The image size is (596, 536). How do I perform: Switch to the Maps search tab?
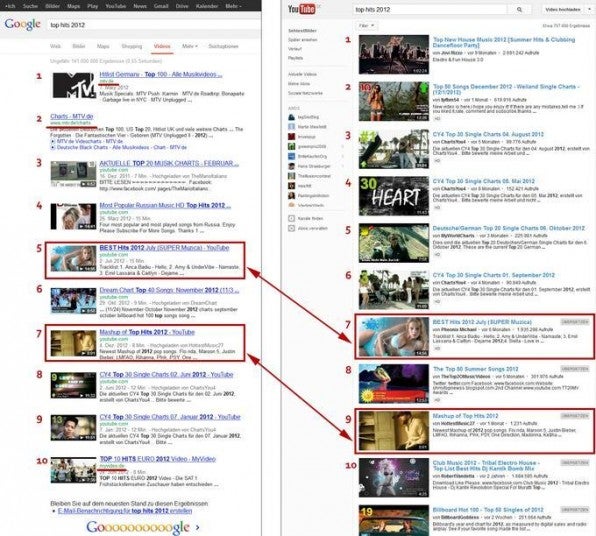click(x=103, y=46)
